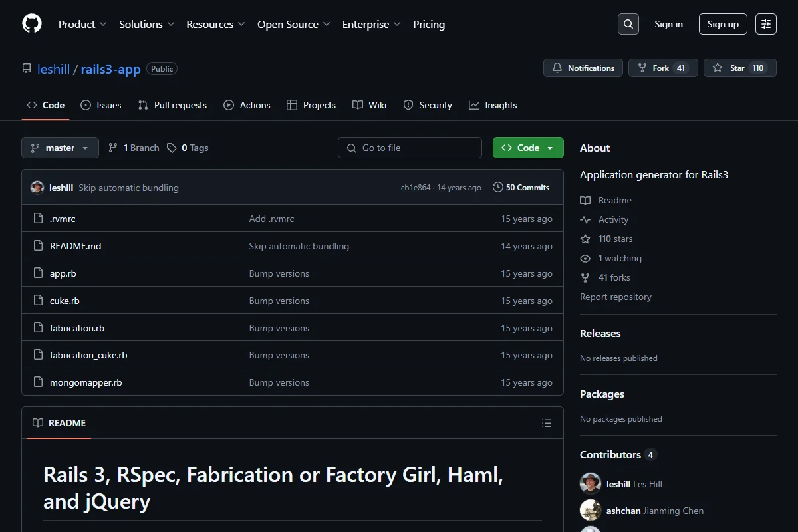Switch to the Pull requests tab
The height and width of the screenshot is (532, 798).
tap(172, 105)
